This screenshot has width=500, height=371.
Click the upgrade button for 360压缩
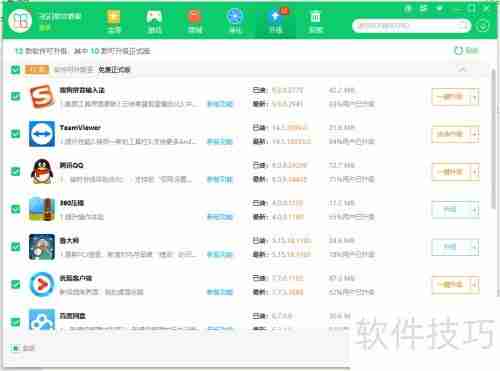click(x=450, y=210)
